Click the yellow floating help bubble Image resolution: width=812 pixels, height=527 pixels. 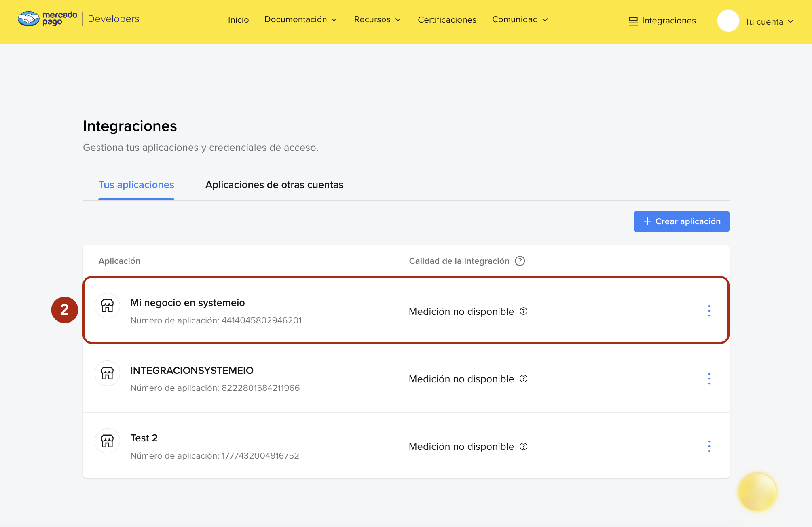(x=757, y=492)
